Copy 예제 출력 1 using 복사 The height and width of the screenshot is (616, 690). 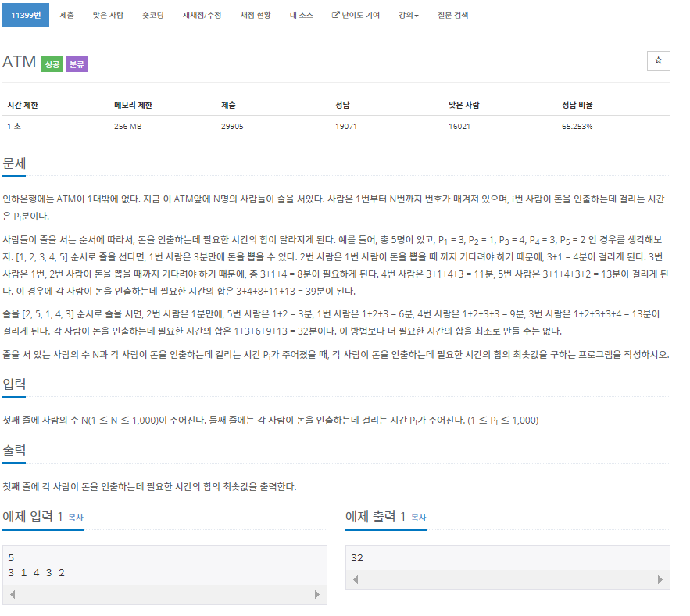(419, 518)
